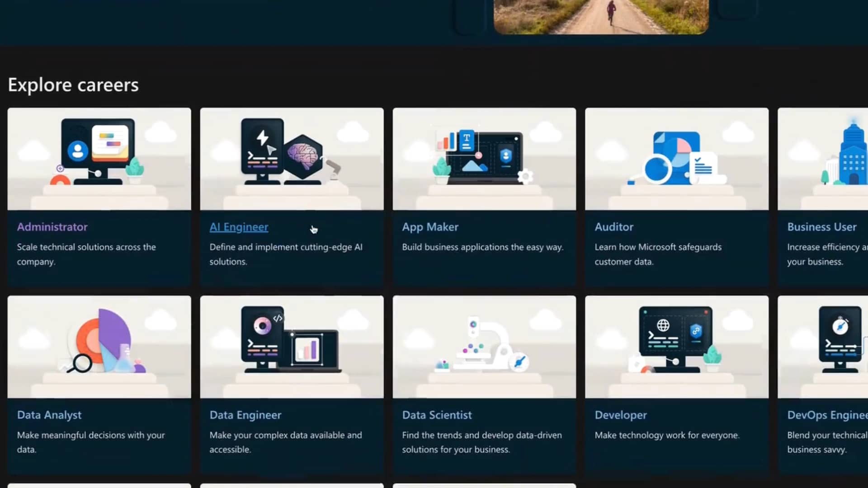
Task: Click the Administrator career illustration
Action: [x=99, y=158]
